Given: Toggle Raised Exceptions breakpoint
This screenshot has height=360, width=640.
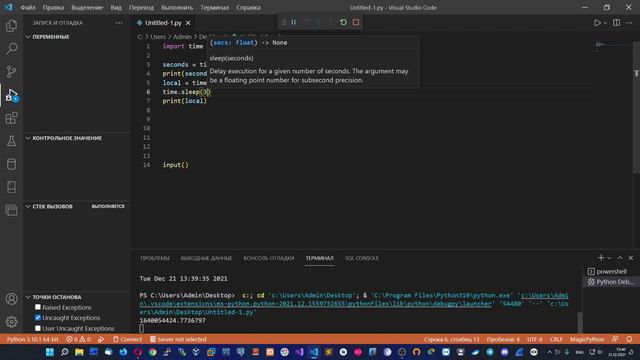Looking at the screenshot, I should 38,307.
